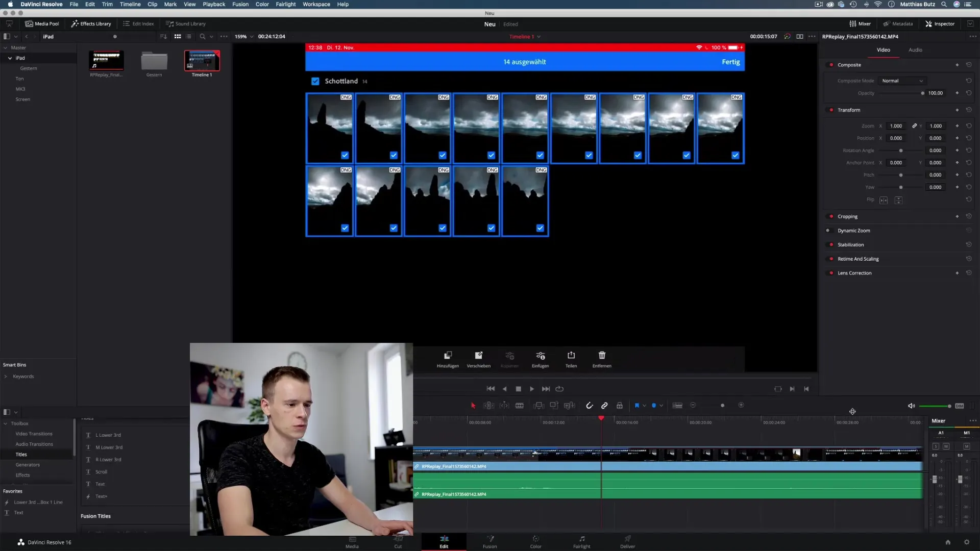
Task: Switch to the Deliver page
Action: point(627,542)
